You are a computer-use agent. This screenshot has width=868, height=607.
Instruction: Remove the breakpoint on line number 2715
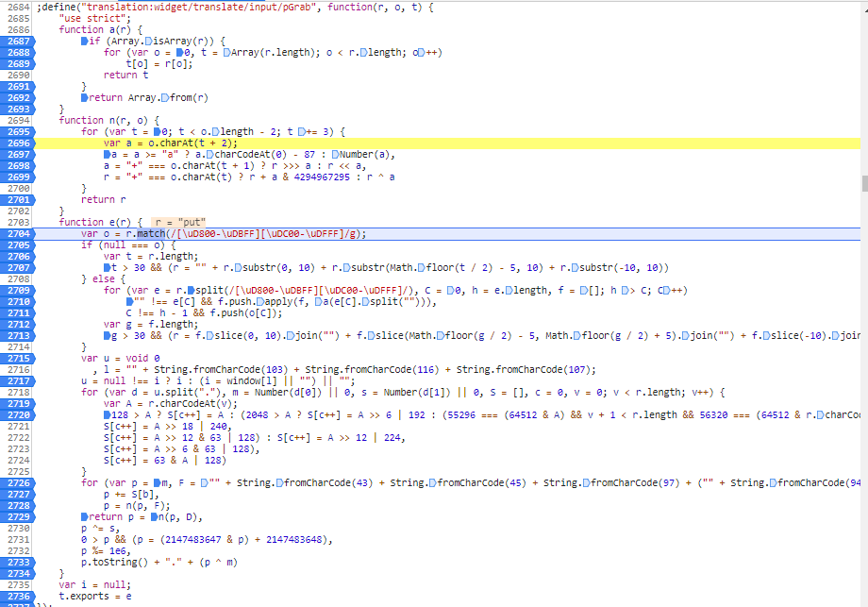point(18,359)
